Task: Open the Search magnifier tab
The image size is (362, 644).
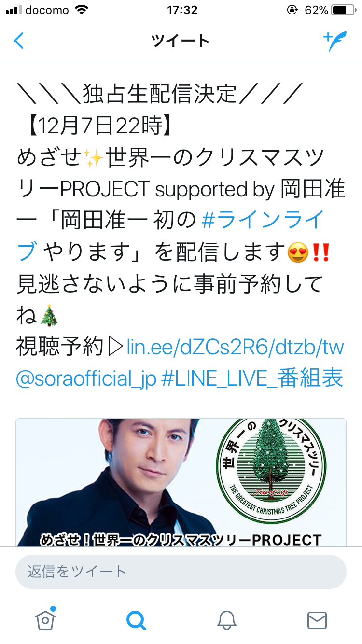Action: click(136, 619)
